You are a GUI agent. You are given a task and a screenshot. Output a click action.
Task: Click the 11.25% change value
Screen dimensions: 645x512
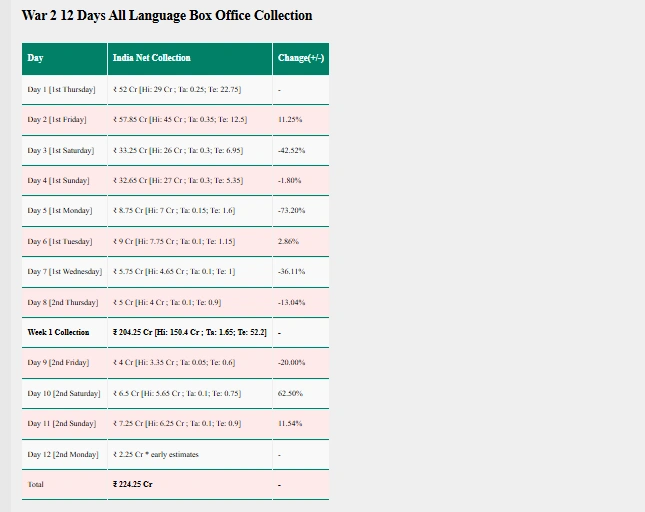[290, 120]
